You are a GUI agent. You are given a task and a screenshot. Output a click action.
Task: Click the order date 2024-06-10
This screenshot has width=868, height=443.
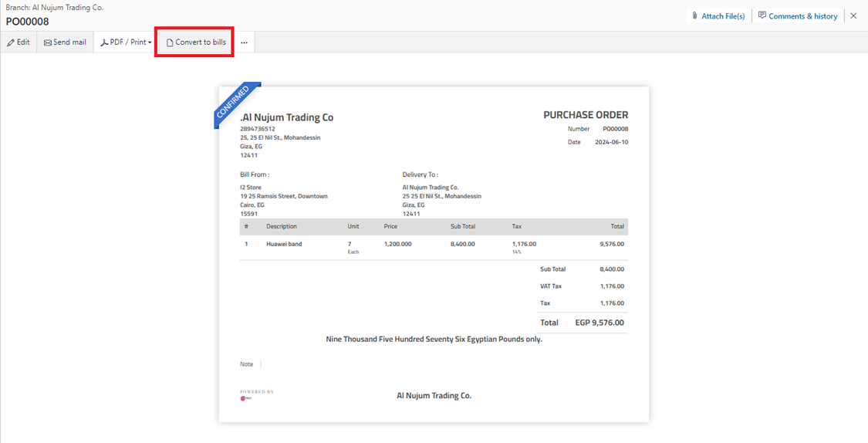[611, 142]
